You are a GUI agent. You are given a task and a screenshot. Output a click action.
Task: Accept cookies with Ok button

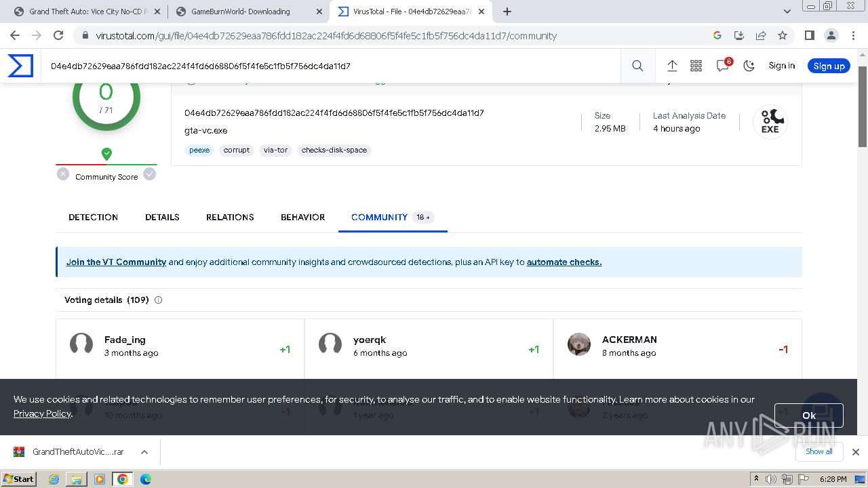tap(808, 415)
